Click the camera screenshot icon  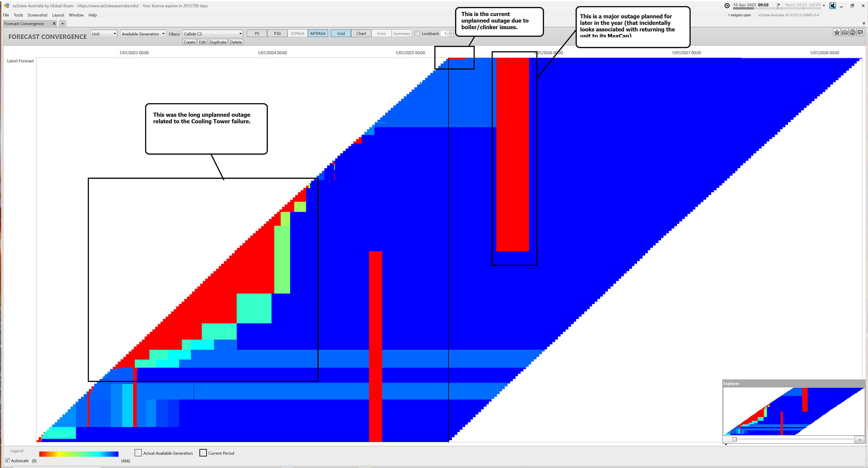[x=845, y=33]
